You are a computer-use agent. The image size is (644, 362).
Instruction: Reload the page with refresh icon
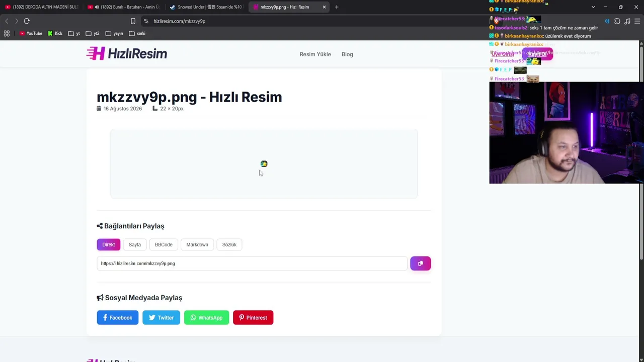point(27,21)
